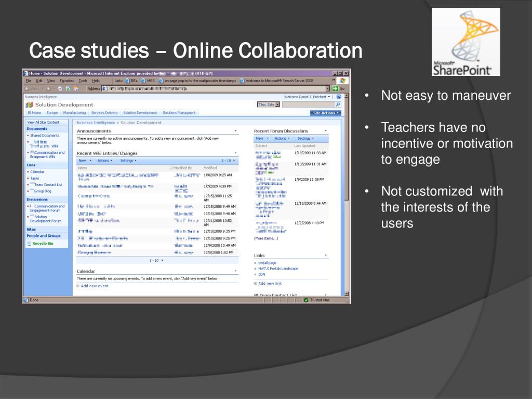The width and height of the screenshot is (532, 399).
Task: Open the wiki list Actions dropdown
Action: [105, 161]
